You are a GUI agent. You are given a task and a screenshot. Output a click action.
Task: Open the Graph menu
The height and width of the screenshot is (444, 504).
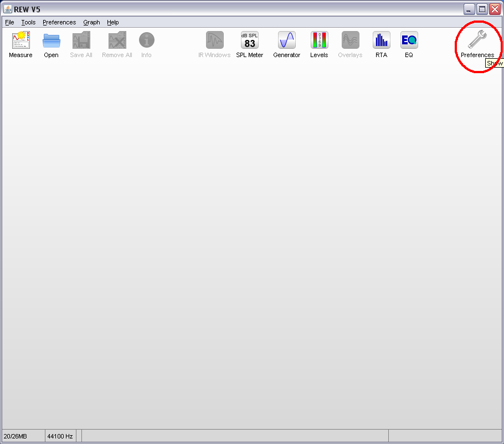(x=91, y=22)
